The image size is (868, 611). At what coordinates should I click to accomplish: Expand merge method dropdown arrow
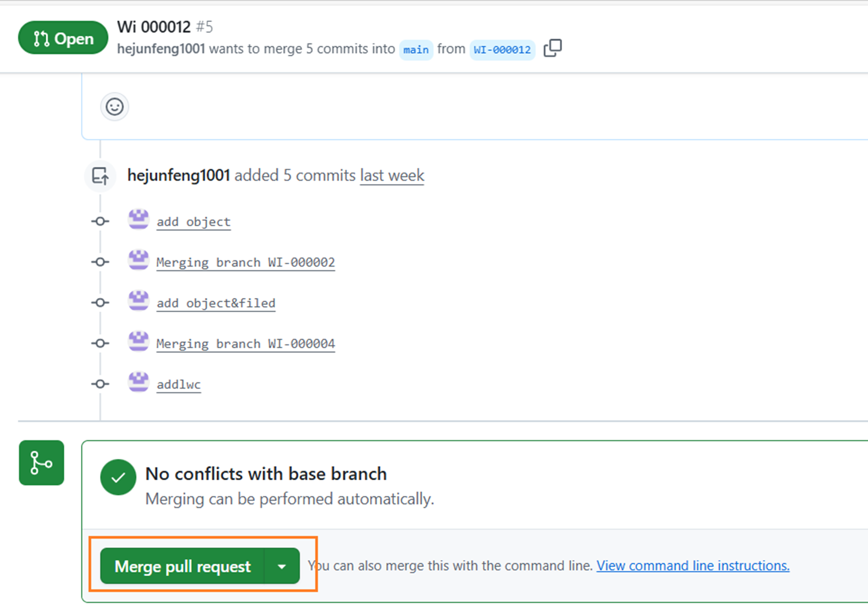click(x=282, y=566)
